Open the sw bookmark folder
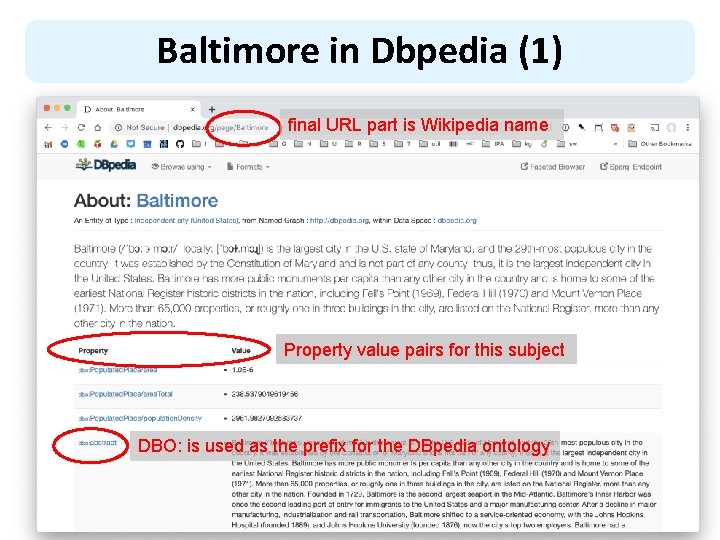This screenshot has height=540, width=720. (x=567, y=144)
